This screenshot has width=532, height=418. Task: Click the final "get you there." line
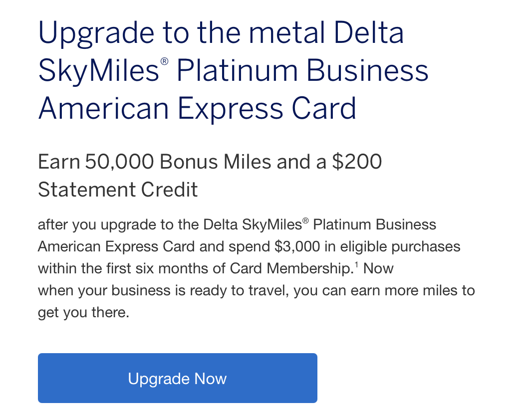click(x=83, y=313)
